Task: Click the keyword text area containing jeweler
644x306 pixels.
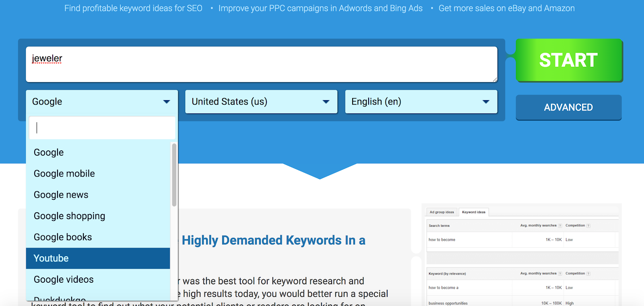Action: pyautogui.click(x=262, y=64)
